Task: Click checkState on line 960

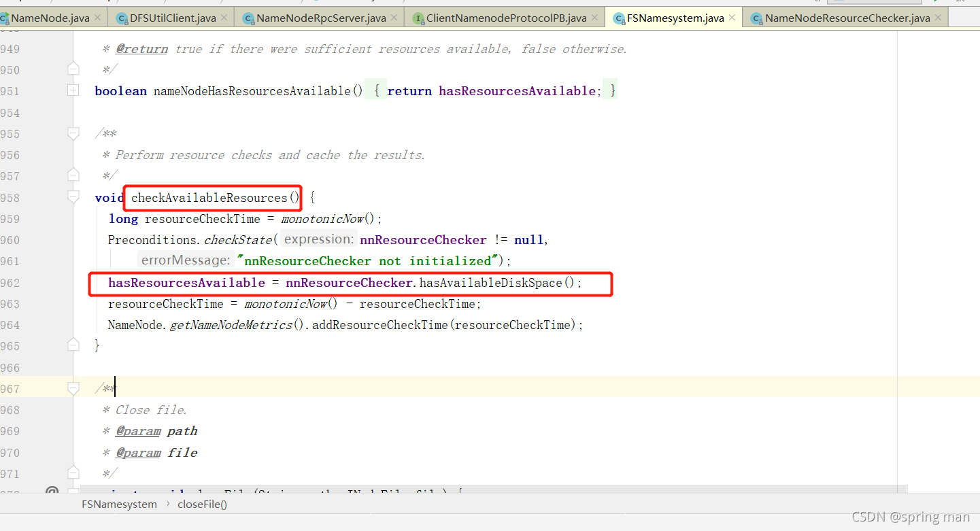Action: pos(238,240)
